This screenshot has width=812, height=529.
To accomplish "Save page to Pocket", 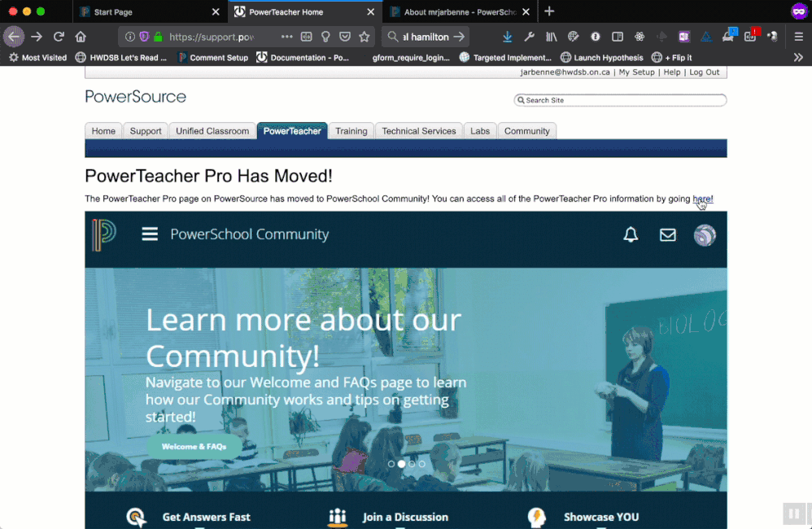I will (x=345, y=37).
